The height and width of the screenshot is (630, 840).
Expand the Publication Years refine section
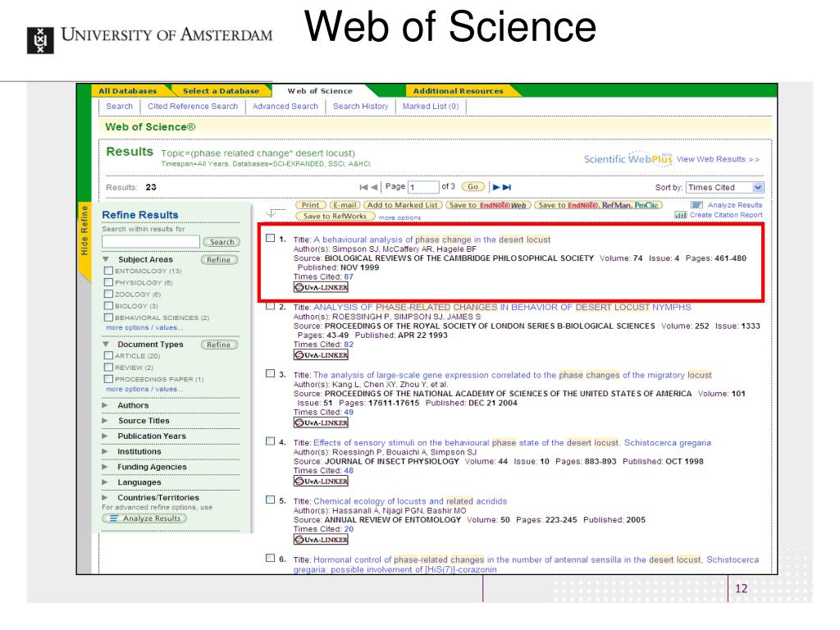click(x=106, y=436)
